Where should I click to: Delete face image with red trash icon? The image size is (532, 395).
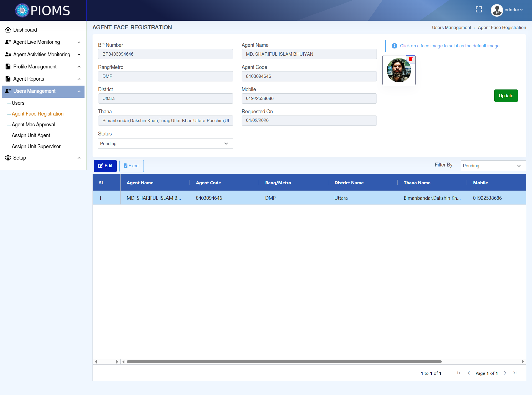click(411, 59)
